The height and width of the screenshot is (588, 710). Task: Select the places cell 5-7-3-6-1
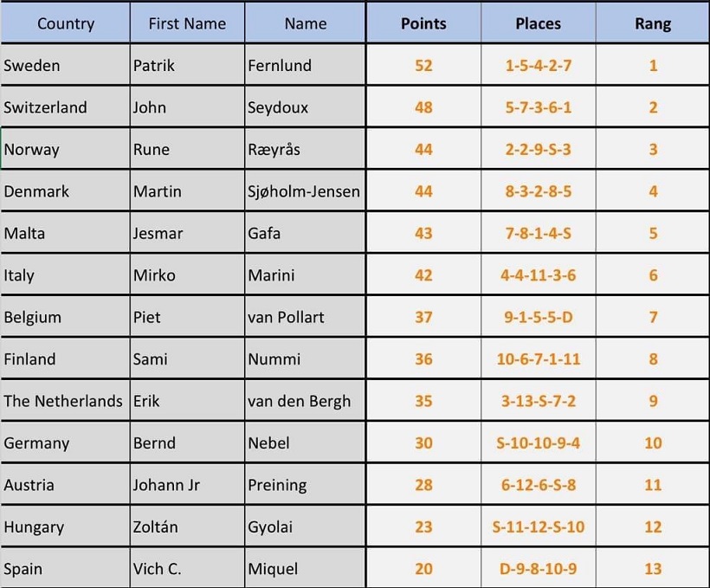(x=538, y=107)
